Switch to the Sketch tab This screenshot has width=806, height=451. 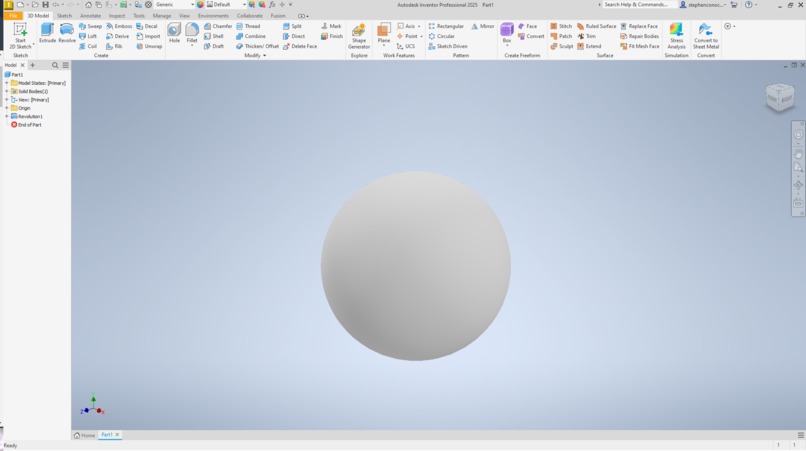[64, 16]
